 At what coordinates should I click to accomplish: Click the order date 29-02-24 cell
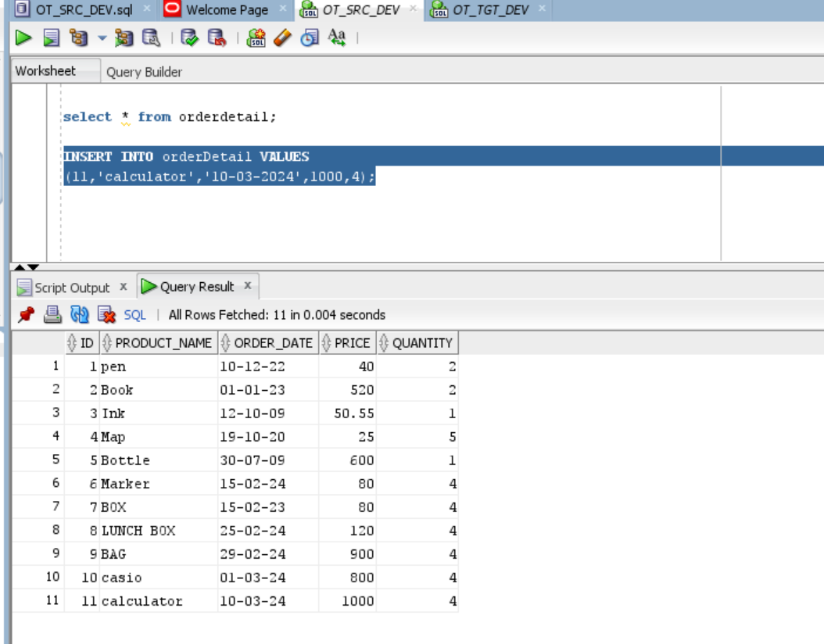(268, 553)
